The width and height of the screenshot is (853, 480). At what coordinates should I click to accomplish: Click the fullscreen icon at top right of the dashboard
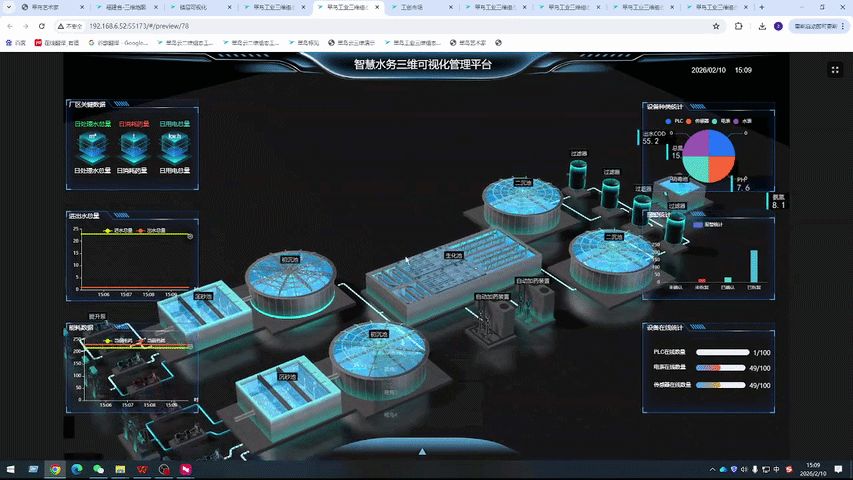point(835,70)
